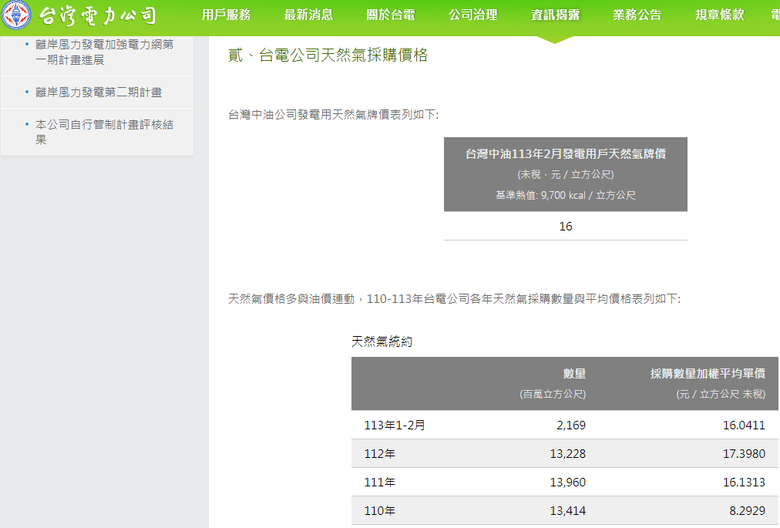The height and width of the screenshot is (528, 780).
Task: Open the 業務公告 menu
Action: point(637,15)
